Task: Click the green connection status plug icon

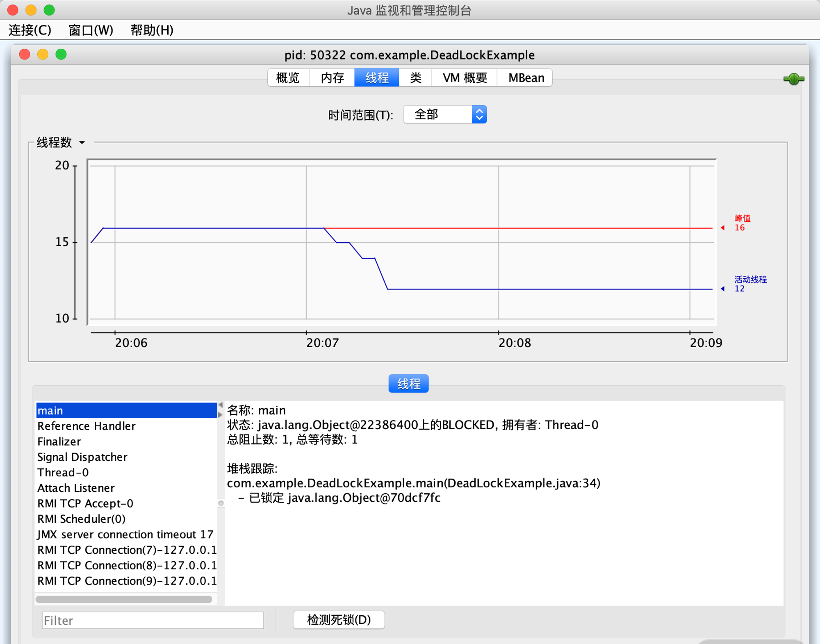Action: point(793,79)
